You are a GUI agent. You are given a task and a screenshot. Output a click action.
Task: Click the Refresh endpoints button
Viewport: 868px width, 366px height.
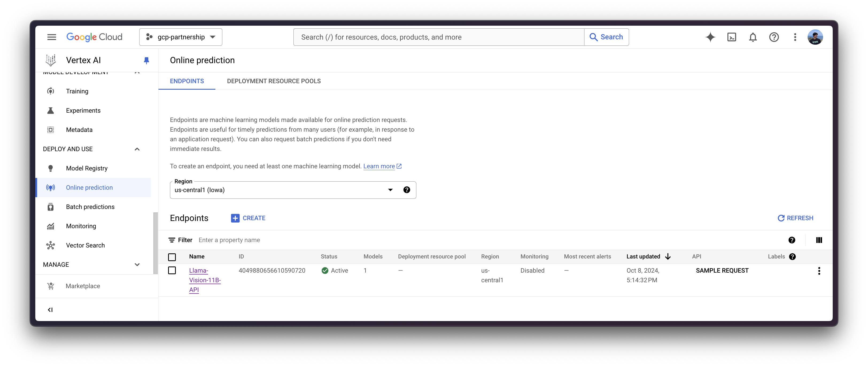point(796,218)
